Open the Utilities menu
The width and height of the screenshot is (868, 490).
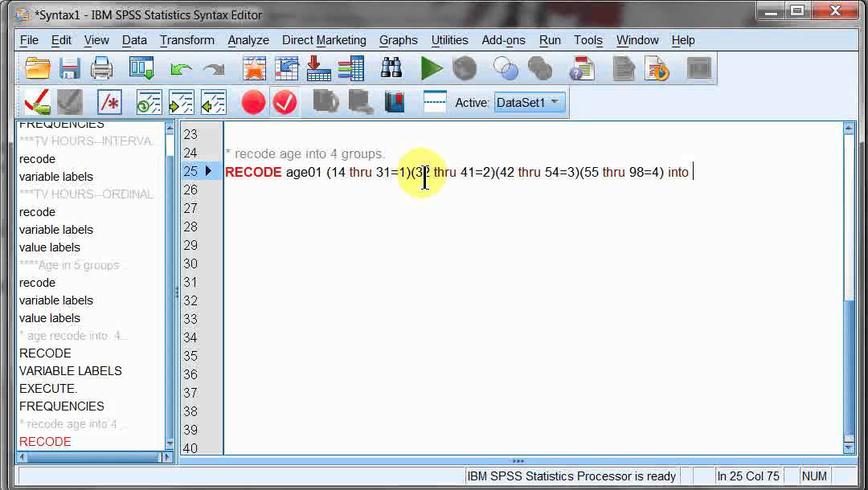[x=449, y=40]
